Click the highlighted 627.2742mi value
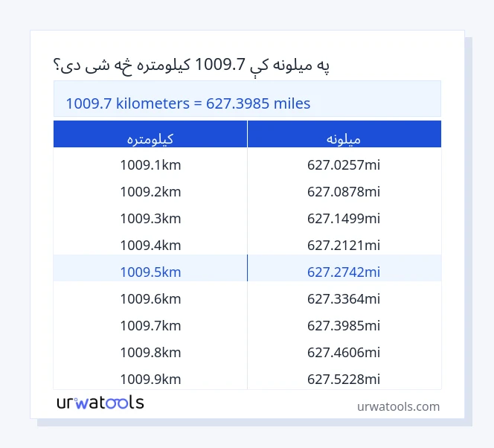Image resolution: width=494 pixels, height=448 pixels. [344, 272]
